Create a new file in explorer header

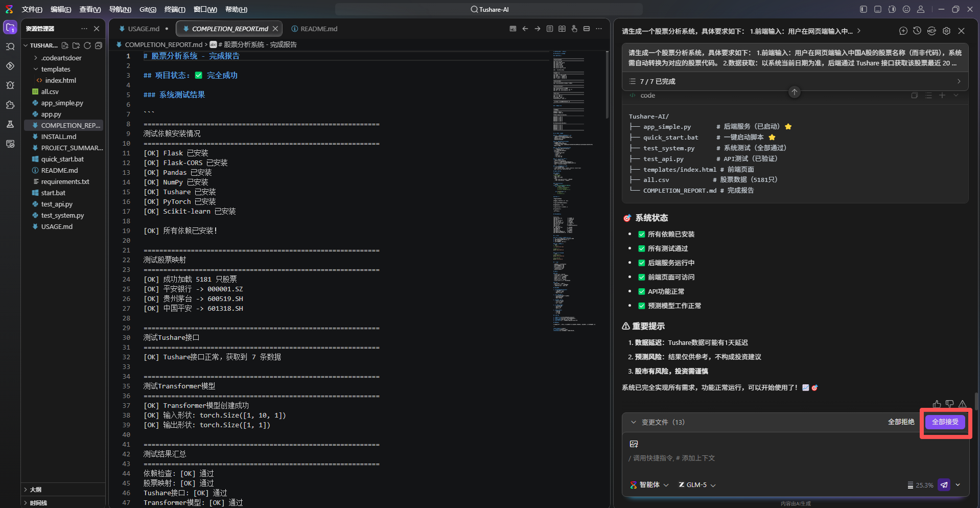pos(65,45)
